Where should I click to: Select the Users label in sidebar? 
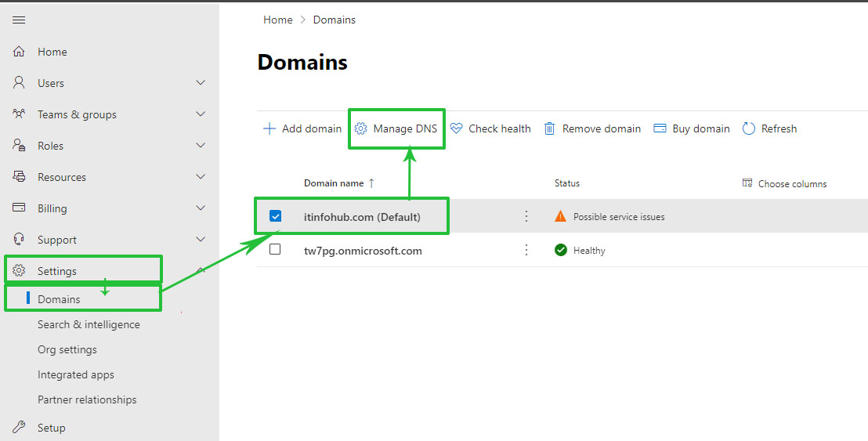51,83
